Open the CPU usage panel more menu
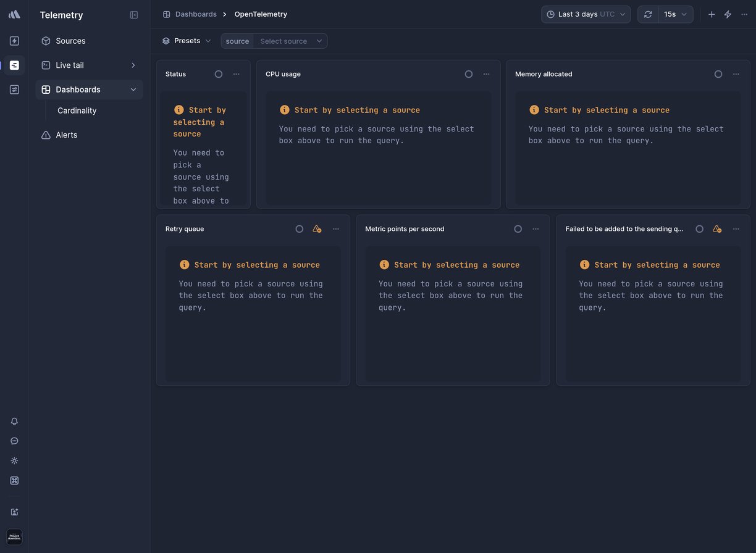Screen dimensions: 756x553 point(487,74)
